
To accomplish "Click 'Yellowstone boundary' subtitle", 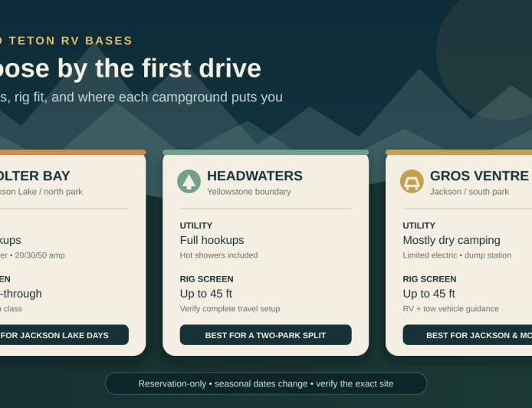I will click(x=249, y=192).
